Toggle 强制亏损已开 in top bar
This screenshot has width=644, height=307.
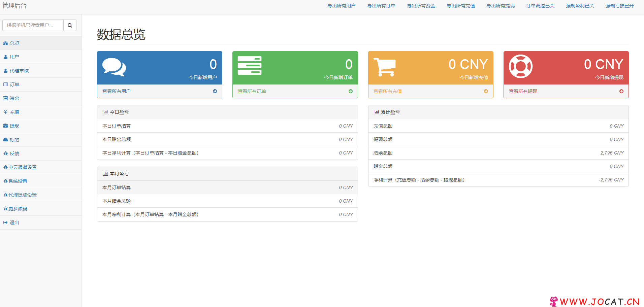(x=620, y=6)
